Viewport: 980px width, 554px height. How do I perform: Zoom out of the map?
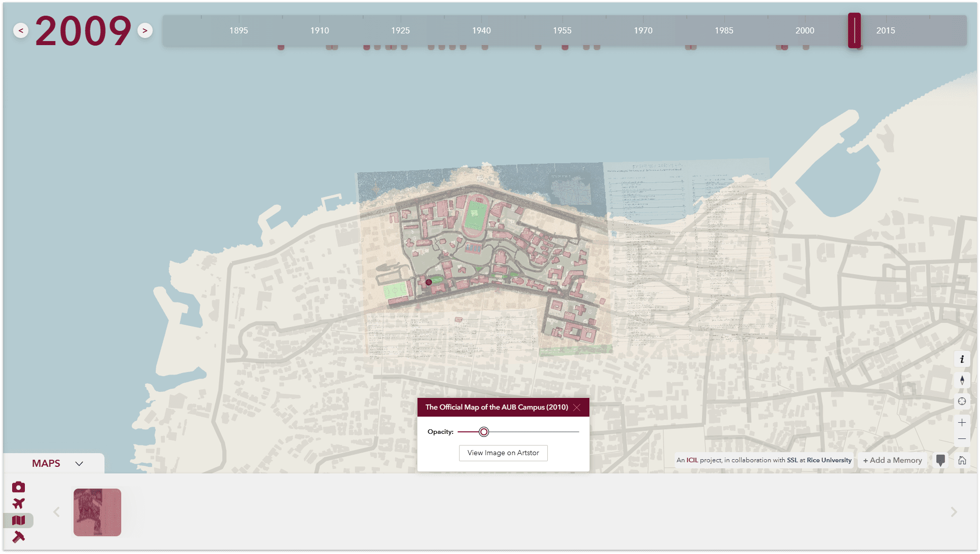[962, 438]
